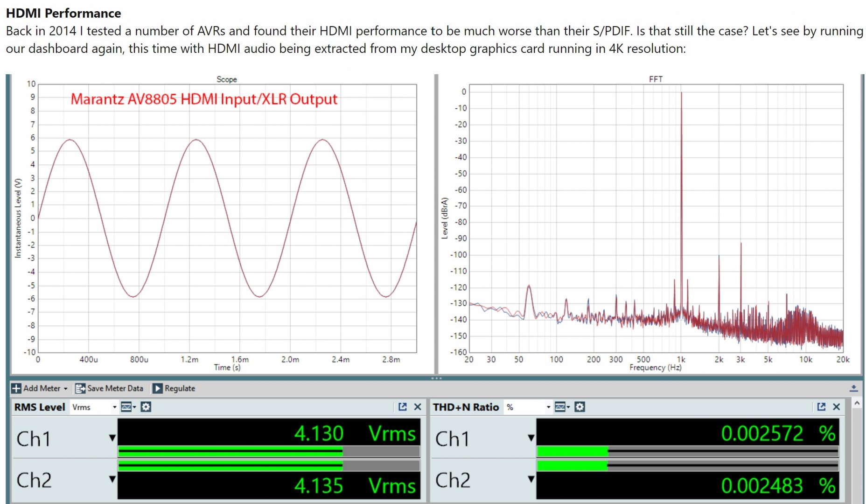Click the Instantaneous Level (V) axis label

pos(18,218)
